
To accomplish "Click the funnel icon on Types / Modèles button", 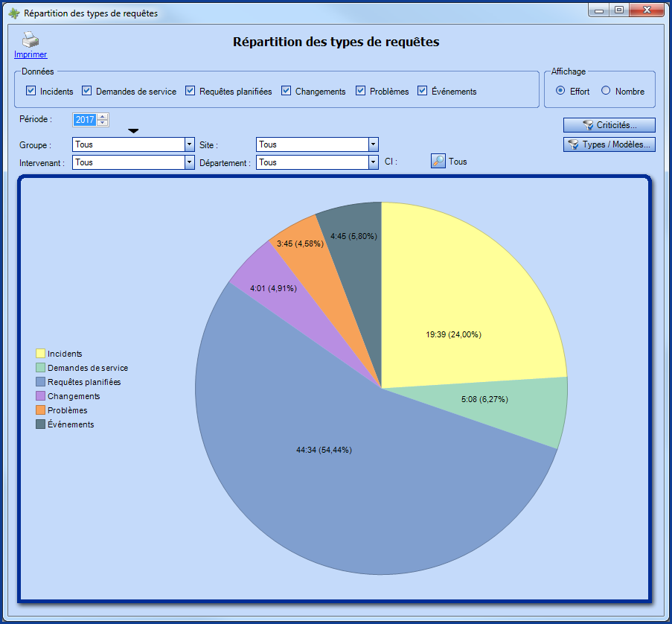I will 573,144.
